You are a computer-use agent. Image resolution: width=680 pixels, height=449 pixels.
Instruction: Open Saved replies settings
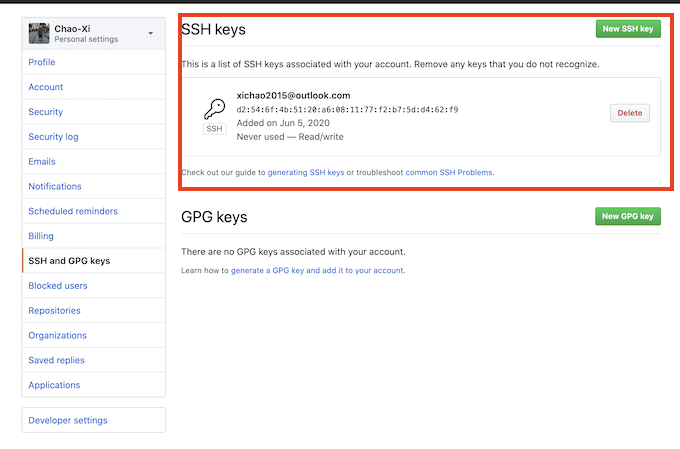pyautogui.click(x=56, y=360)
